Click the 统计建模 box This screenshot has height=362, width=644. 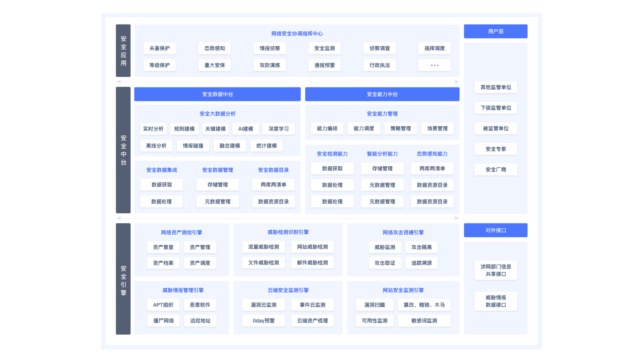[x=266, y=146]
